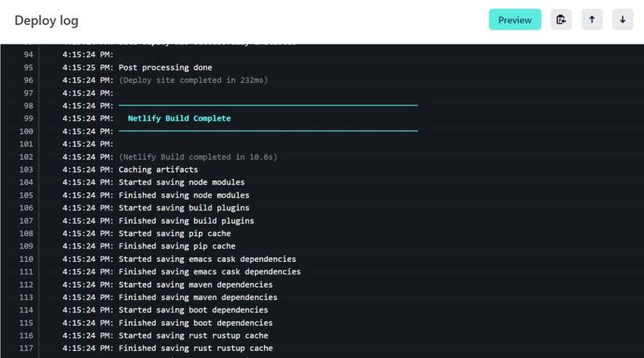Click 'Finished saving emacs cask dependencies' line

209,271
